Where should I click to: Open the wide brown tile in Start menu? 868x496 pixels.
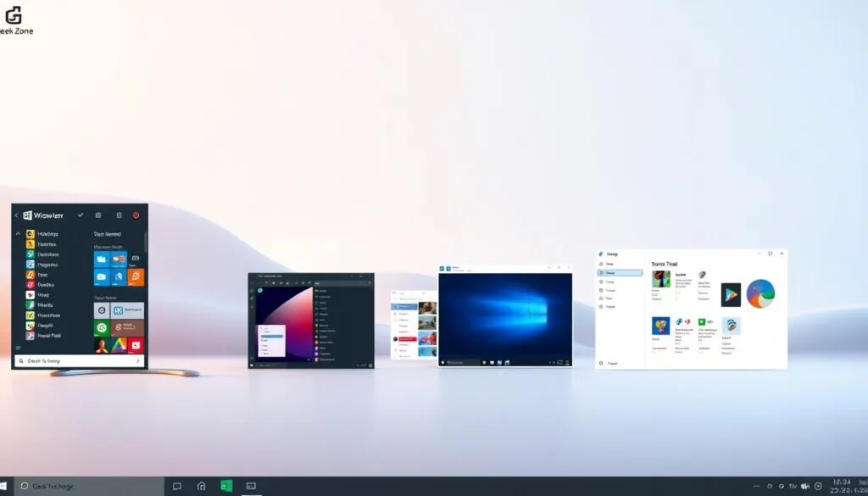click(x=127, y=328)
